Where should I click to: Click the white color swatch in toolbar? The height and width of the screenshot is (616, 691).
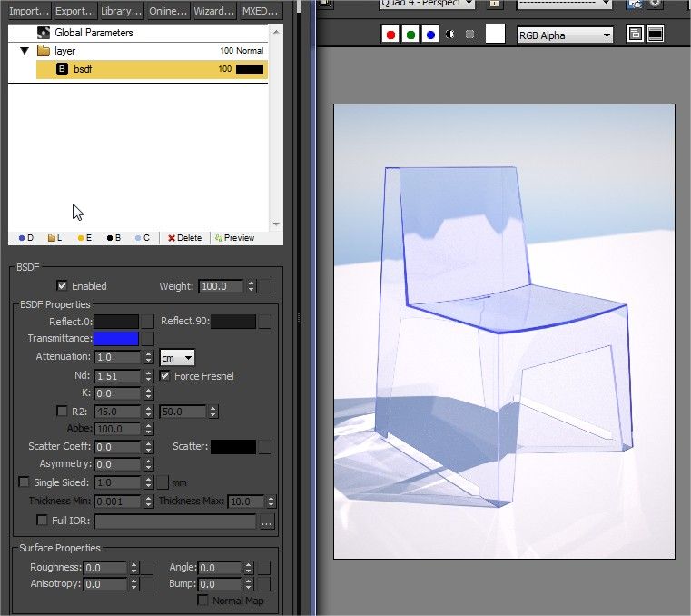pos(495,34)
